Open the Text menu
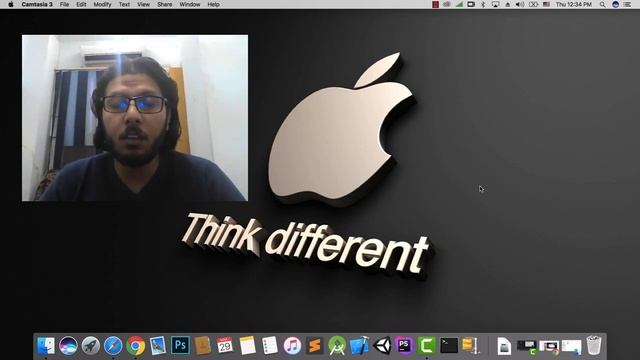This screenshot has width=640, height=360. 124,4
